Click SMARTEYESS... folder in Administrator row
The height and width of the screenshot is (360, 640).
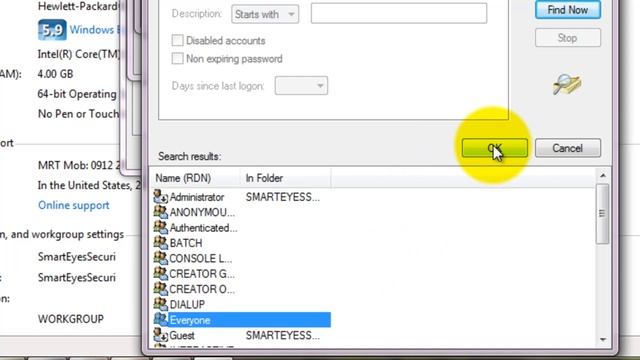coord(282,197)
